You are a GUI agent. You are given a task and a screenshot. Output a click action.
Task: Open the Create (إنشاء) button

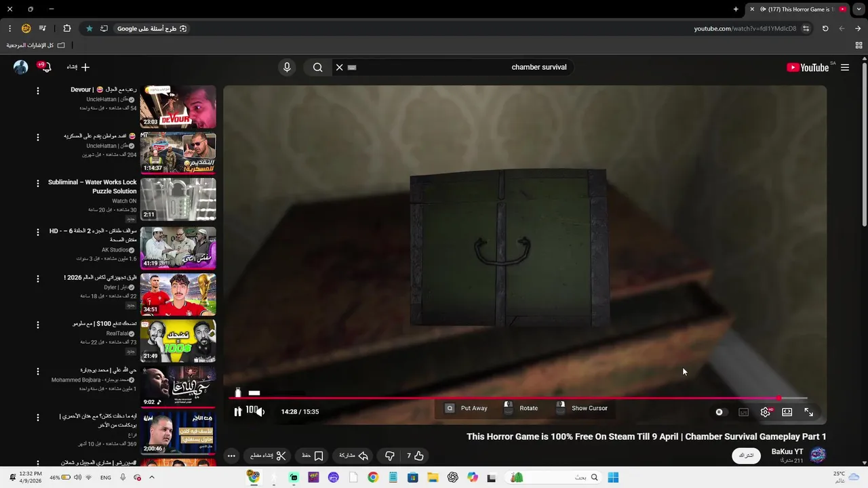click(x=78, y=67)
